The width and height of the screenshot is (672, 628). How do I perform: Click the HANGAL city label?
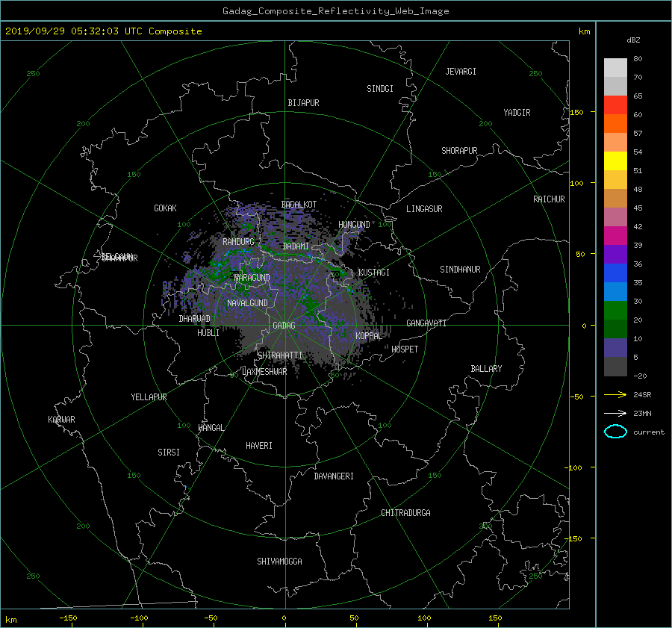pos(211,428)
